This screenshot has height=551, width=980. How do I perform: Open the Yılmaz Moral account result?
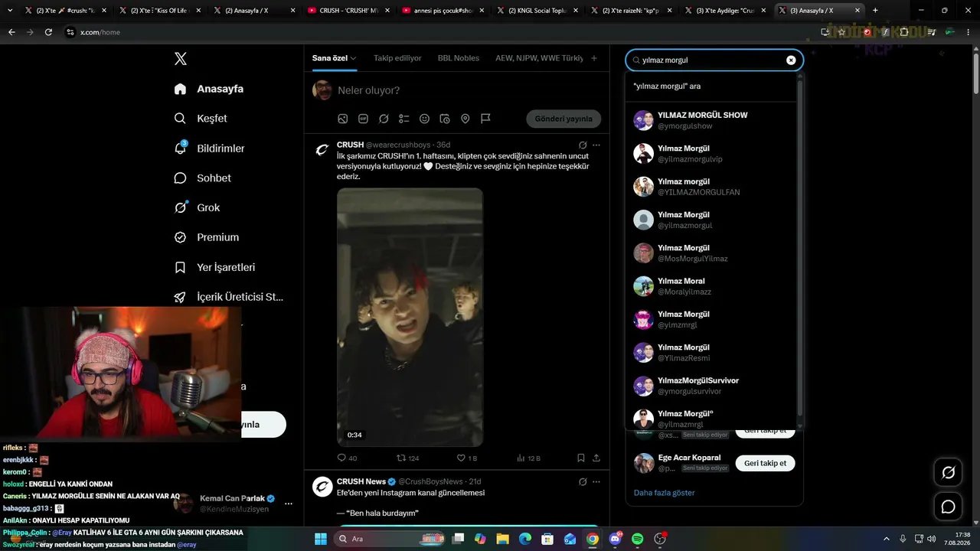point(712,286)
